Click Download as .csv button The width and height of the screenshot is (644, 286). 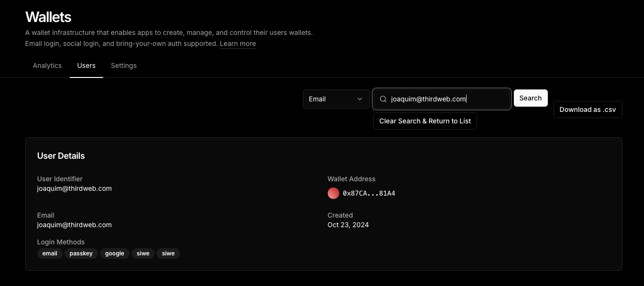tap(588, 110)
